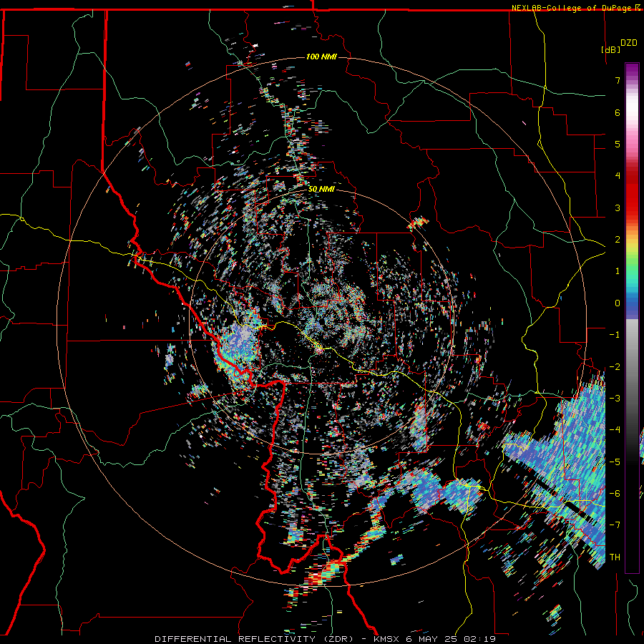The image size is (644, 644).
Task: Click the 50 NMI range ring label
Action: [321, 190]
